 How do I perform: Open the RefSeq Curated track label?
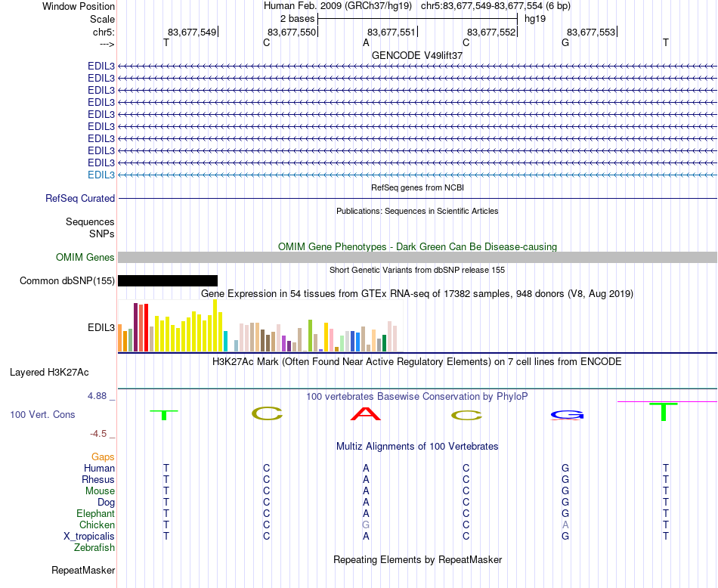80,198
